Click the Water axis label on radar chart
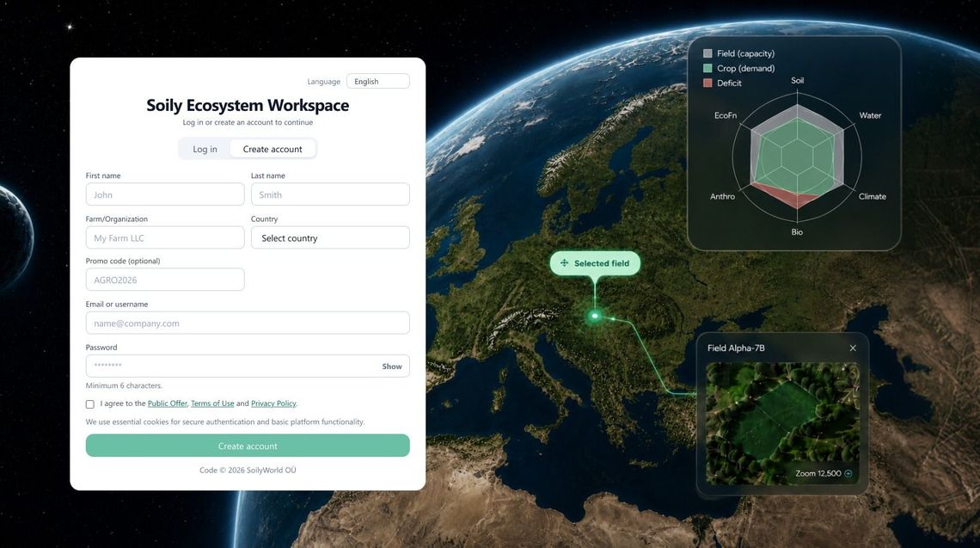This screenshot has height=548, width=980. [x=870, y=116]
